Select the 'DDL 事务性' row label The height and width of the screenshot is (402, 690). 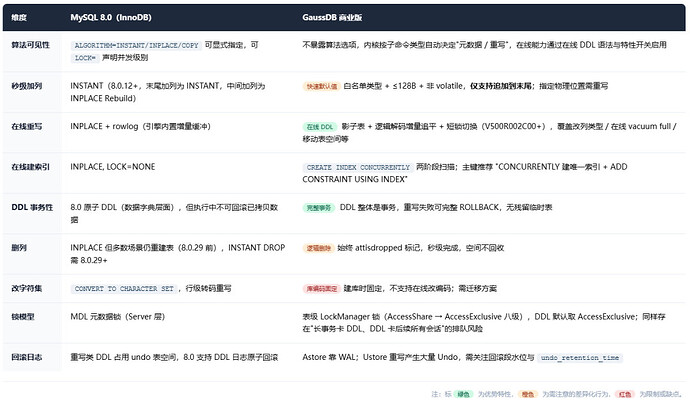click(x=32, y=207)
